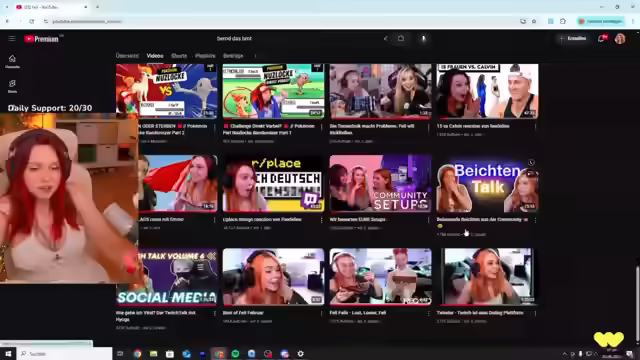Open three-dot menu of Nuzlocke Part 1 video
Image resolution: width=640 pixels, height=360 pixels.
pyautogui.click(x=322, y=127)
